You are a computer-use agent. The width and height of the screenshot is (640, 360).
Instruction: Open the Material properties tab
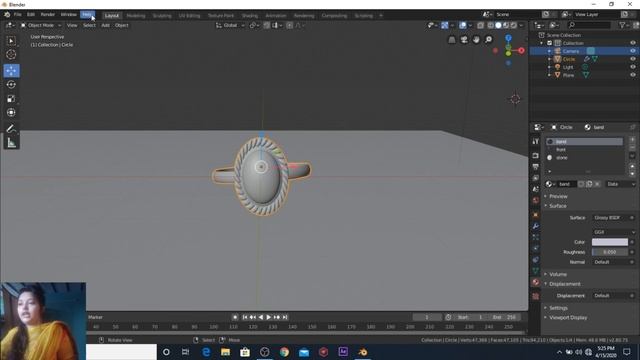tap(536, 282)
